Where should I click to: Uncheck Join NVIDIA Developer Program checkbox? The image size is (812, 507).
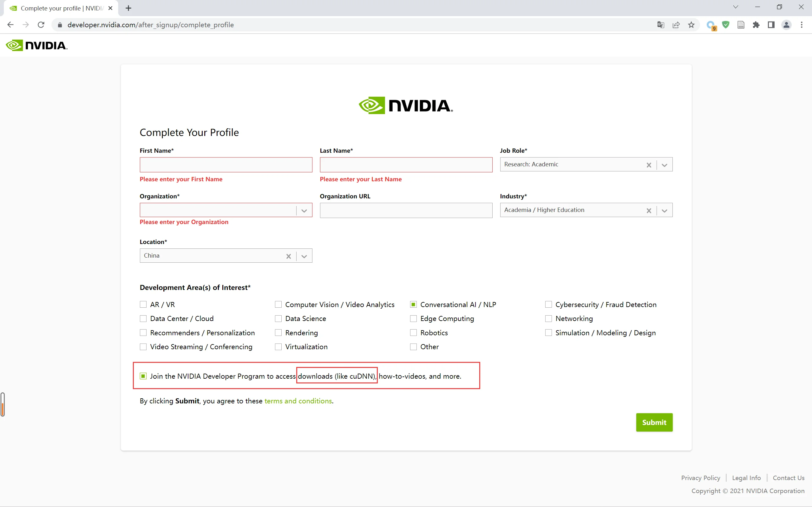pos(143,376)
